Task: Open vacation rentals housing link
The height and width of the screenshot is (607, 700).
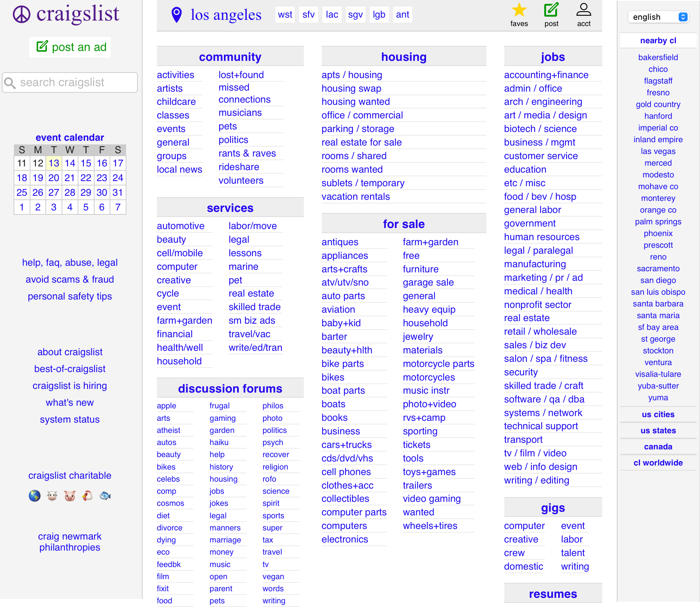Action: click(x=356, y=197)
